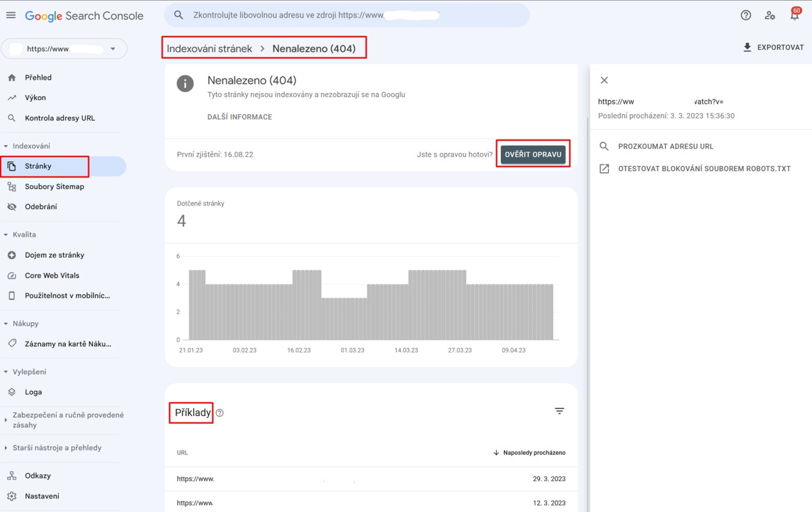Open Core Web Vitals report

[x=52, y=275]
